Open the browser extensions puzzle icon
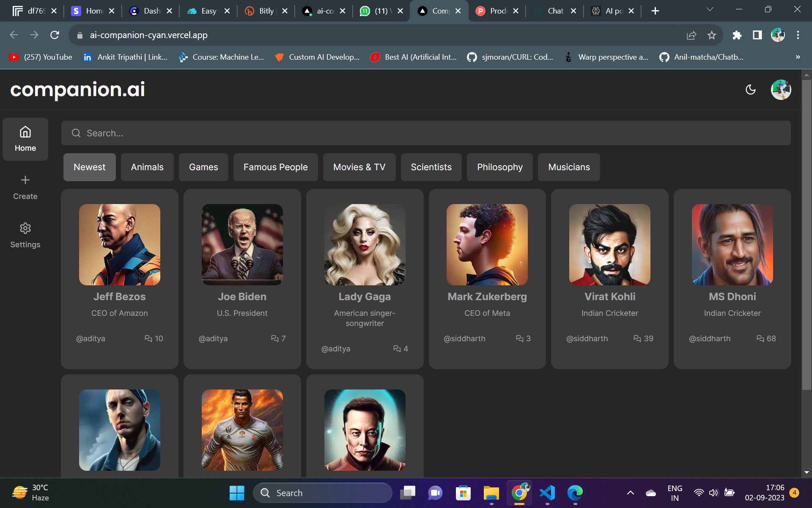This screenshot has height=508, width=812. pyautogui.click(x=737, y=35)
